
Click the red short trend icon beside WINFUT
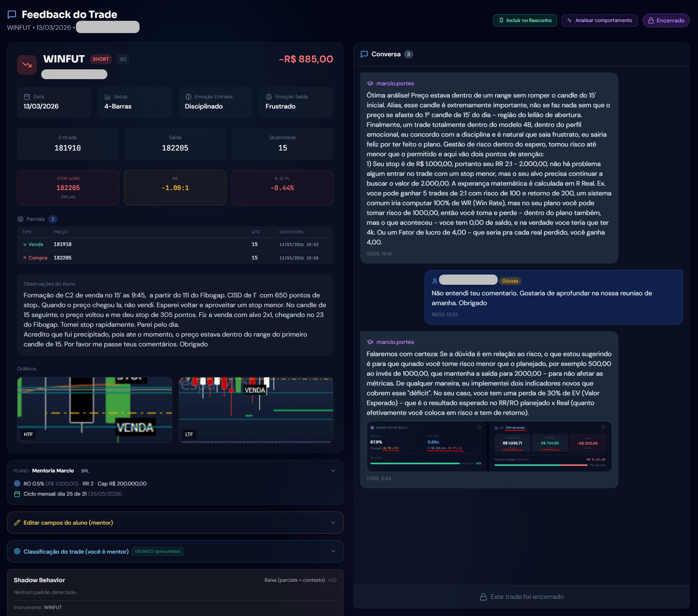click(x=27, y=65)
